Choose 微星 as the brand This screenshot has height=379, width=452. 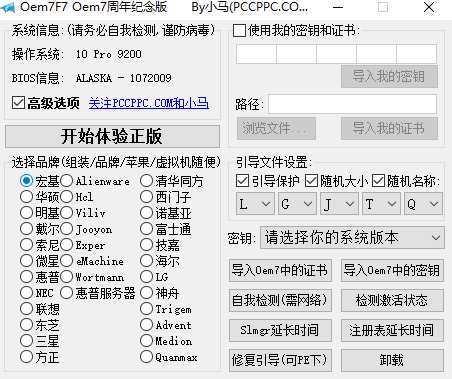[26, 261]
